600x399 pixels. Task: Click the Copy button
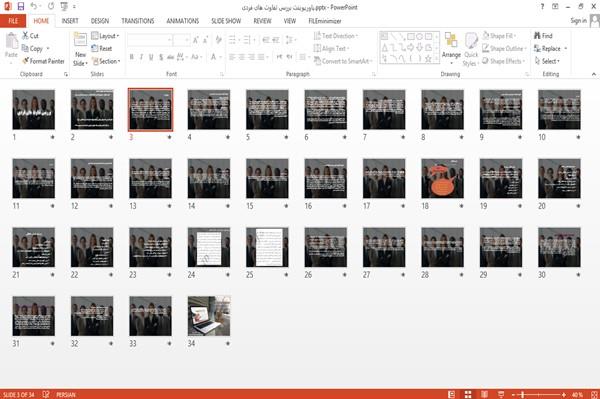[33, 49]
